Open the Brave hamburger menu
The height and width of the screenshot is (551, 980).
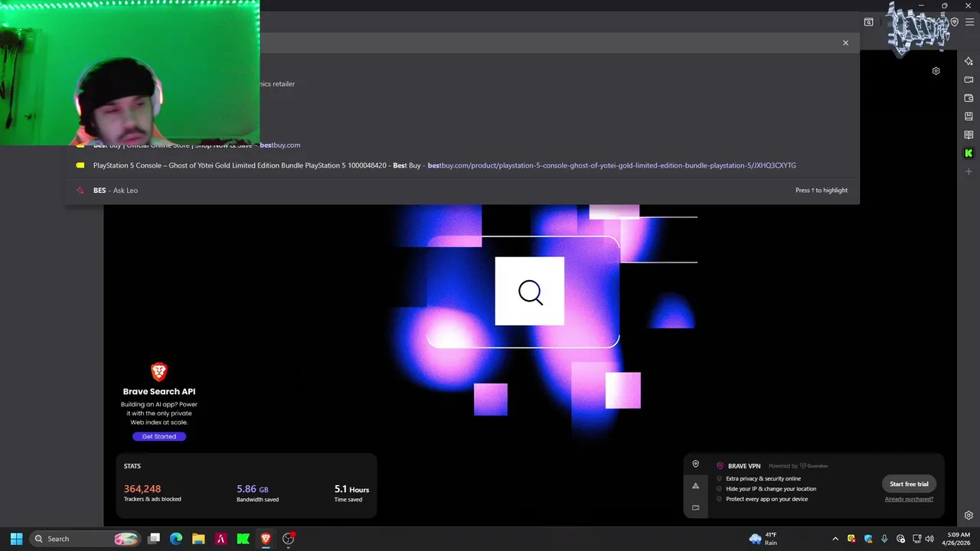[x=969, y=22]
